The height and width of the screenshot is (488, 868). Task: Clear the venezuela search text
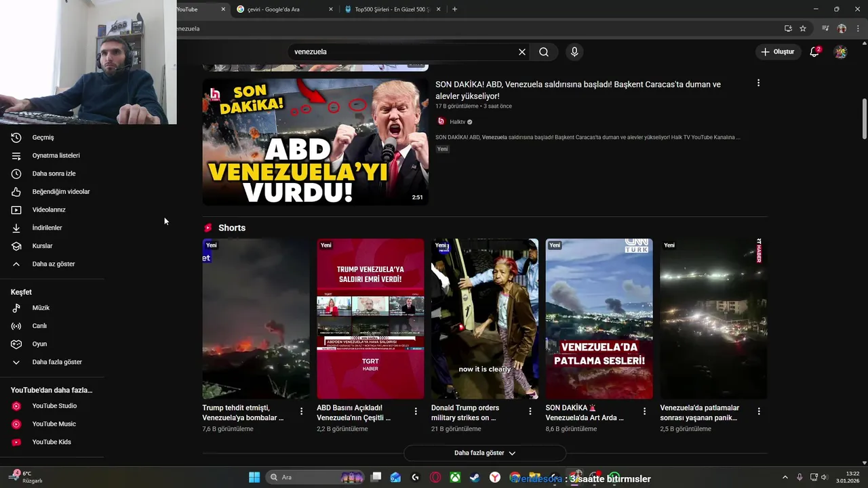coord(522,52)
